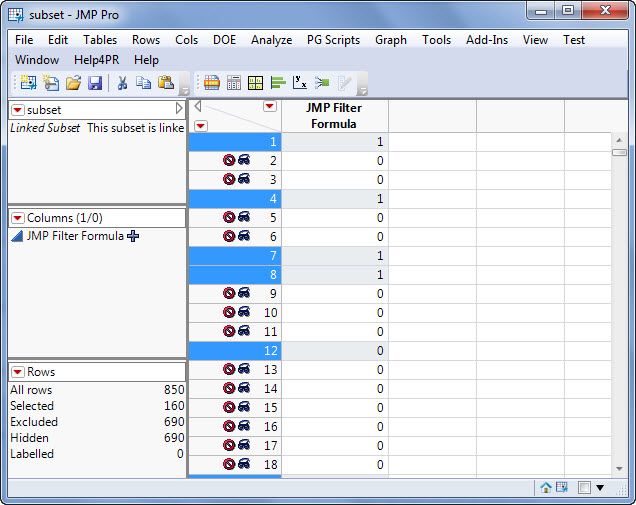Open the column red triangle menu in grid corner

(x=270, y=107)
